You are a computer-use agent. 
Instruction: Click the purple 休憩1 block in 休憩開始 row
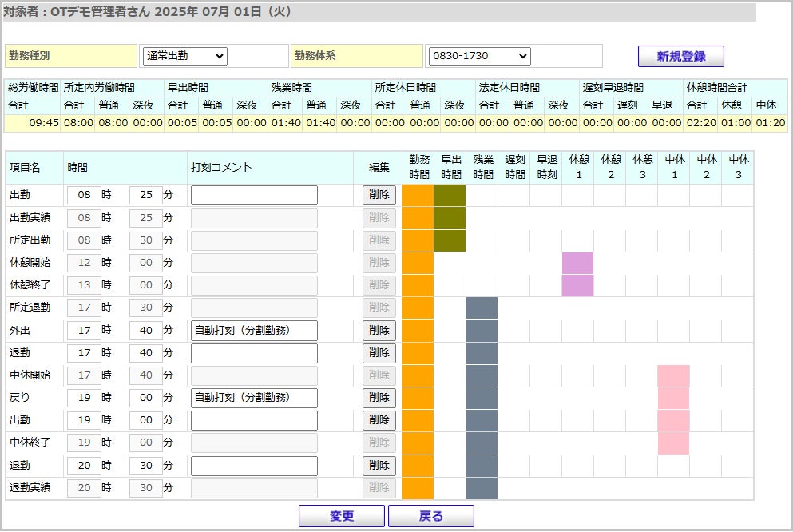coord(577,263)
